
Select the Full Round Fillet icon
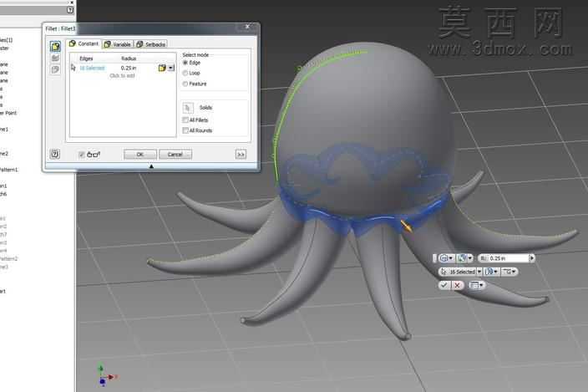tap(55, 69)
